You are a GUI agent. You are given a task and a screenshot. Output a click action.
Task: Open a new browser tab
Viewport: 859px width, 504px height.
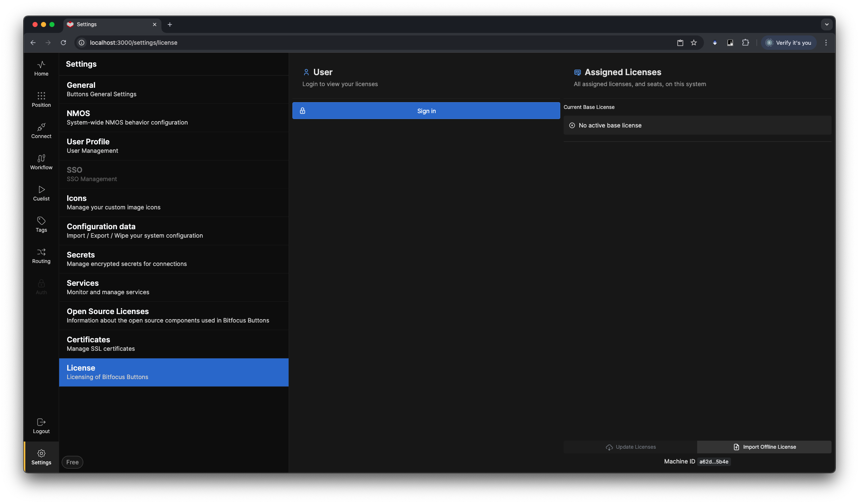click(x=170, y=24)
